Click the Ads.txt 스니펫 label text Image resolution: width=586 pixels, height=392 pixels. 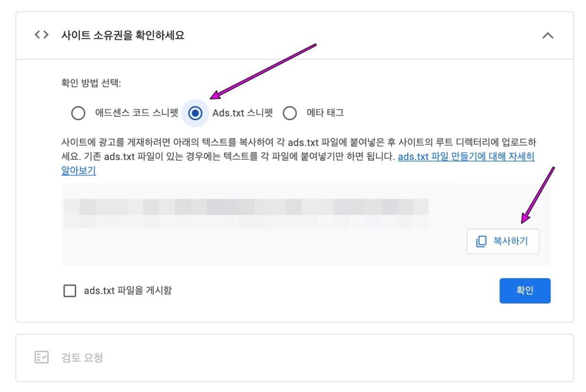point(242,113)
